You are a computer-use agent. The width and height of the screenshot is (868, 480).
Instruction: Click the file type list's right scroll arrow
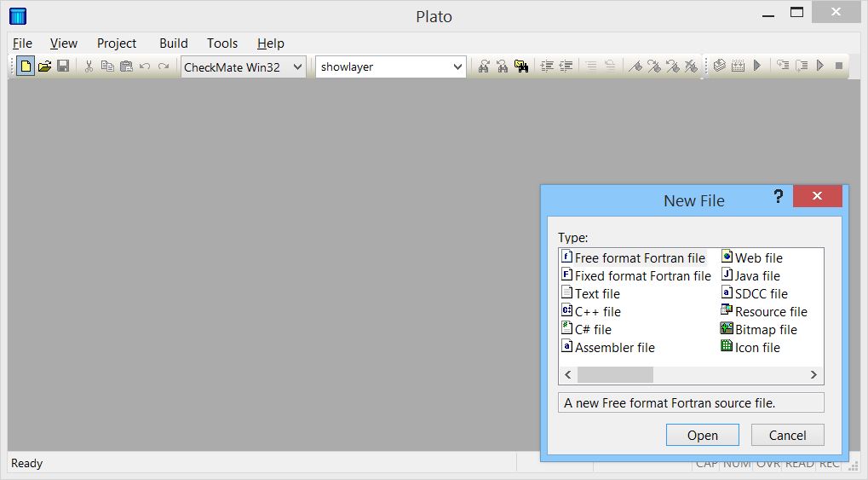[814, 375]
